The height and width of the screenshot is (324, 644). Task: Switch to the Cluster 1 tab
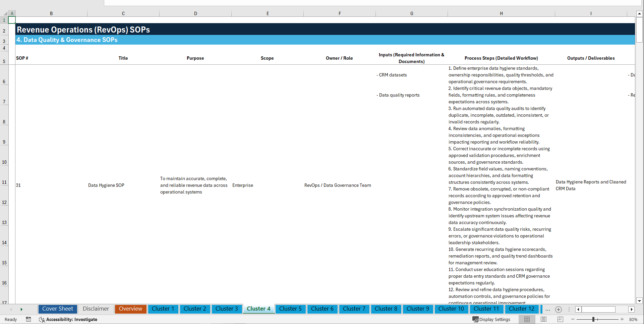pos(163,309)
